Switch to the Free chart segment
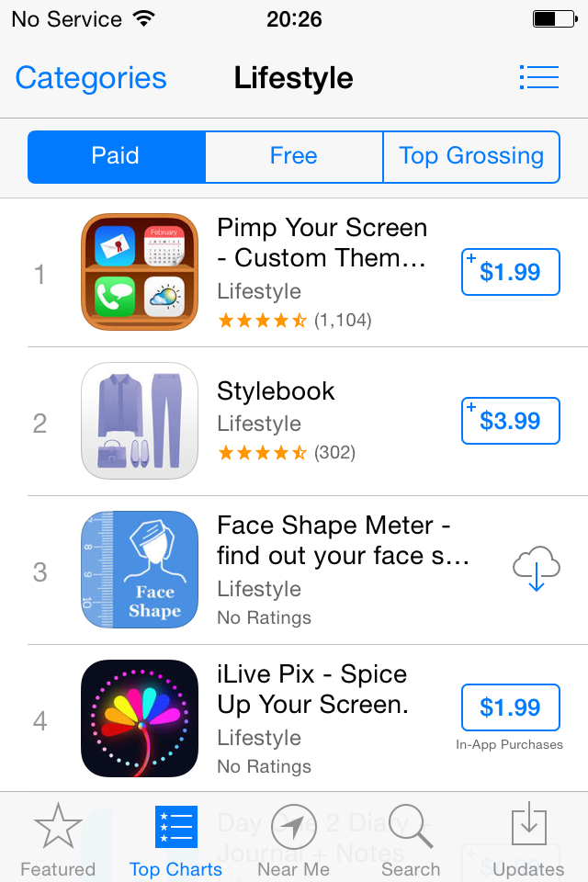 tap(293, 156)
